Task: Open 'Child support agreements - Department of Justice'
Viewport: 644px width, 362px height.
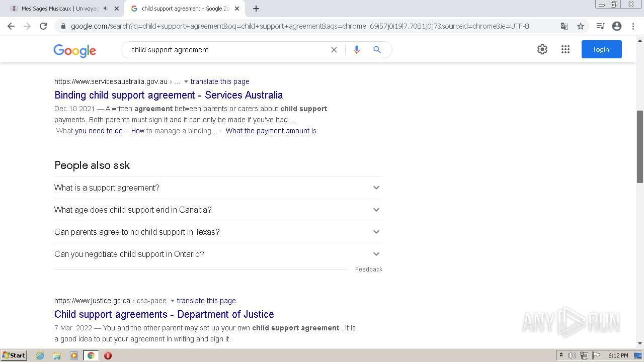Action: coord(164,314)
